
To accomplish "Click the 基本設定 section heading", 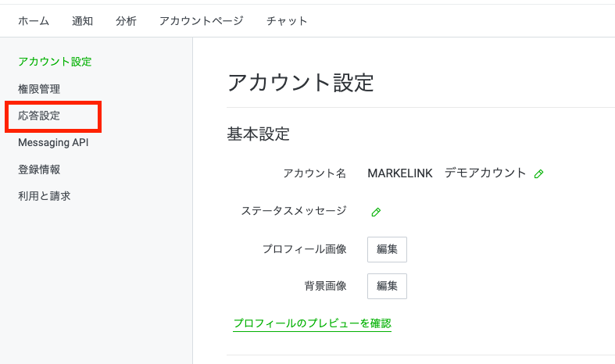I will click(259, 134).
